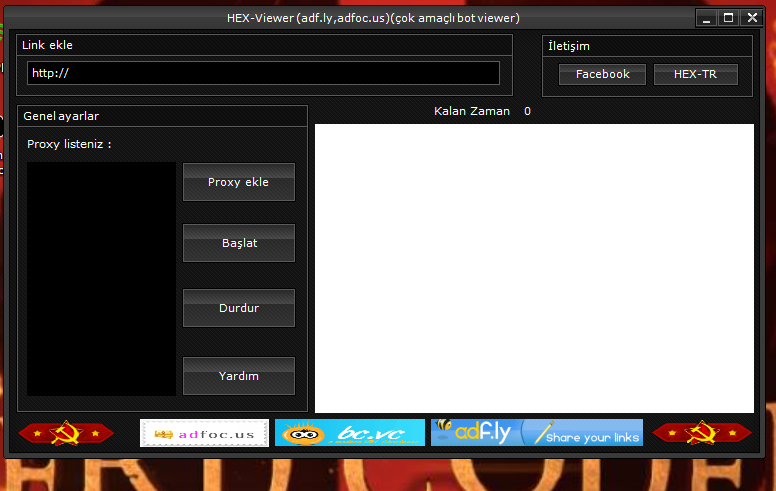Open help via the Yardım button
The height and width of the screenshot is (491, 776).
point(238,376)
